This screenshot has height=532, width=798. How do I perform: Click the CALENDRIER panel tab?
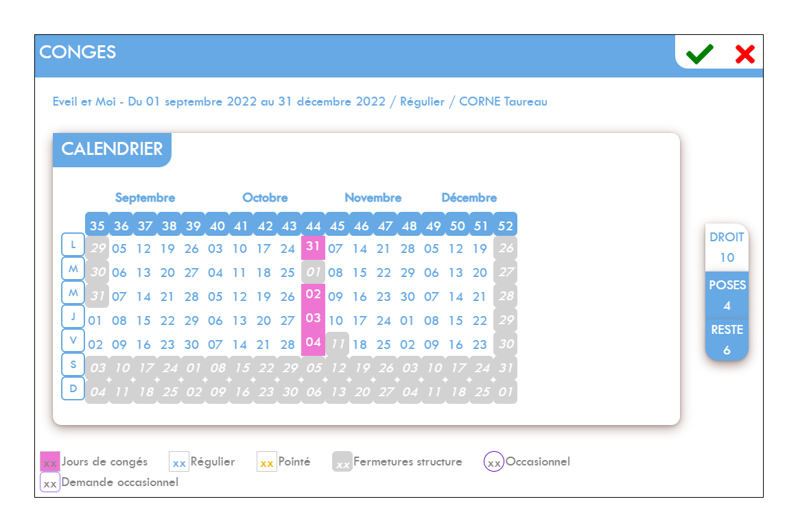tap(112, 149)
